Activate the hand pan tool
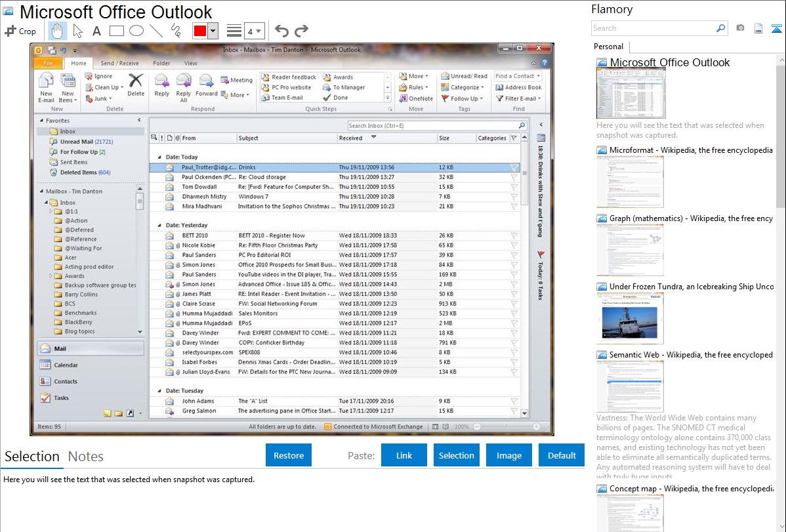The width and height of the screenshot is (786, 532). [57, 31]
